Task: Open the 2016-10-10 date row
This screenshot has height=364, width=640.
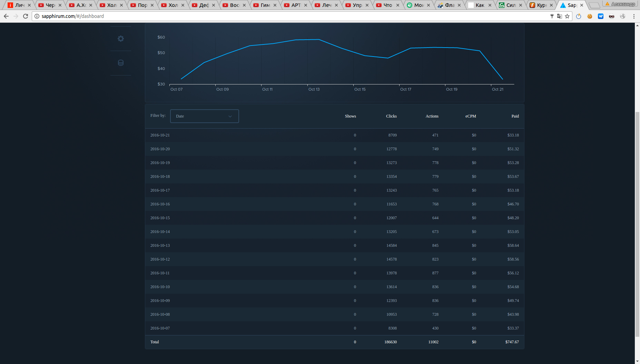Action: pyautogui.click(x=335, y=287)
